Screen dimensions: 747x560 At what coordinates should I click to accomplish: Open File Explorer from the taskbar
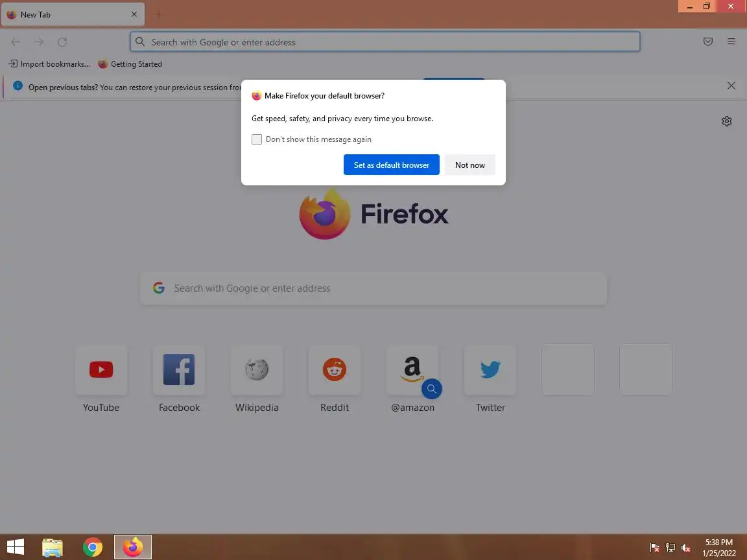(x=53, y=547)
